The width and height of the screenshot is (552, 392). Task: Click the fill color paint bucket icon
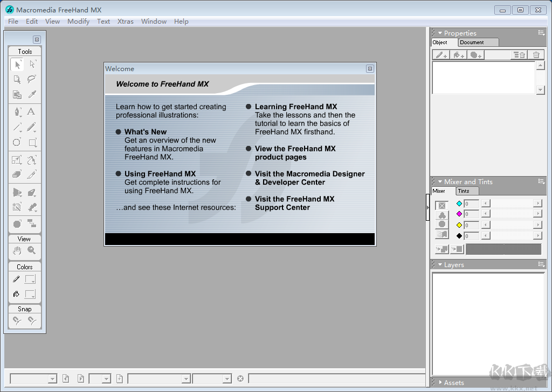(16, 294)
